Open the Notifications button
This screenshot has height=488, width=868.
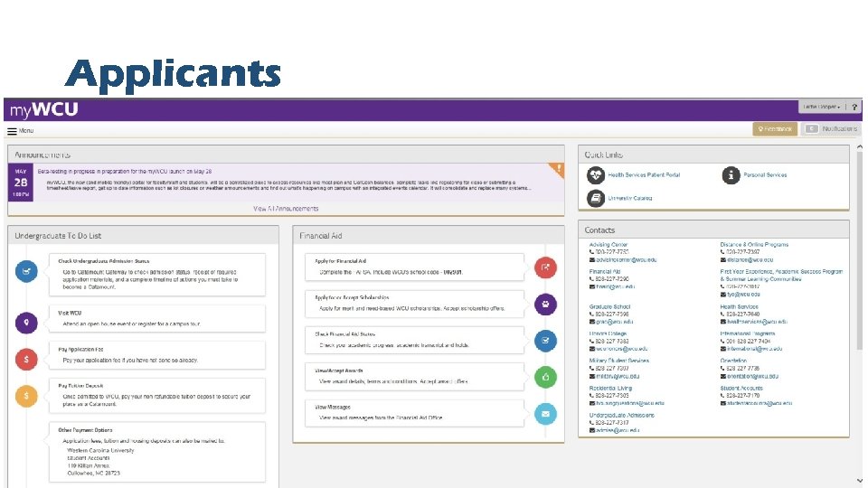(x=831, y=129)
